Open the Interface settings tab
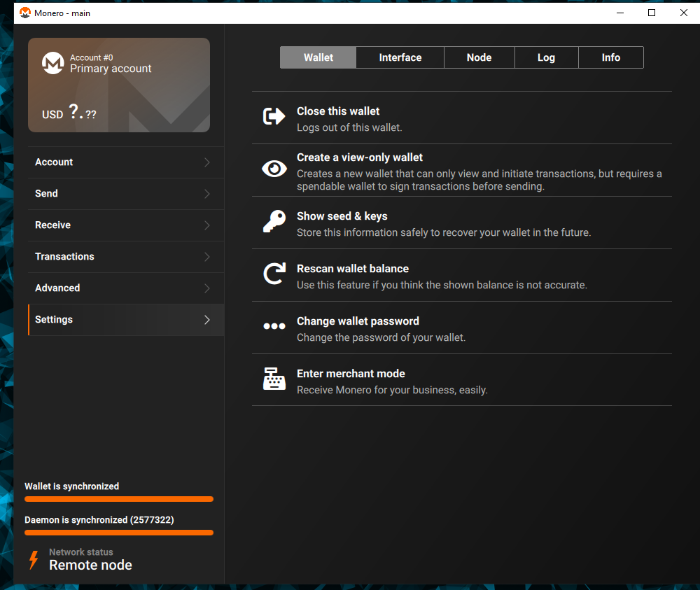The height and width of the screenshot is (590, 700). pos(400,57)
